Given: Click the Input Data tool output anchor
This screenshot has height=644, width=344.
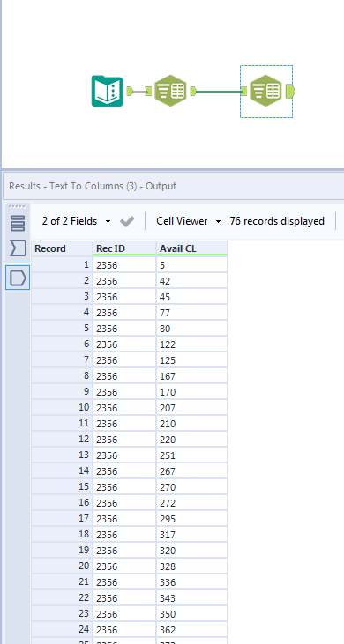Looking at the screenshot, I should click(130, 91).
